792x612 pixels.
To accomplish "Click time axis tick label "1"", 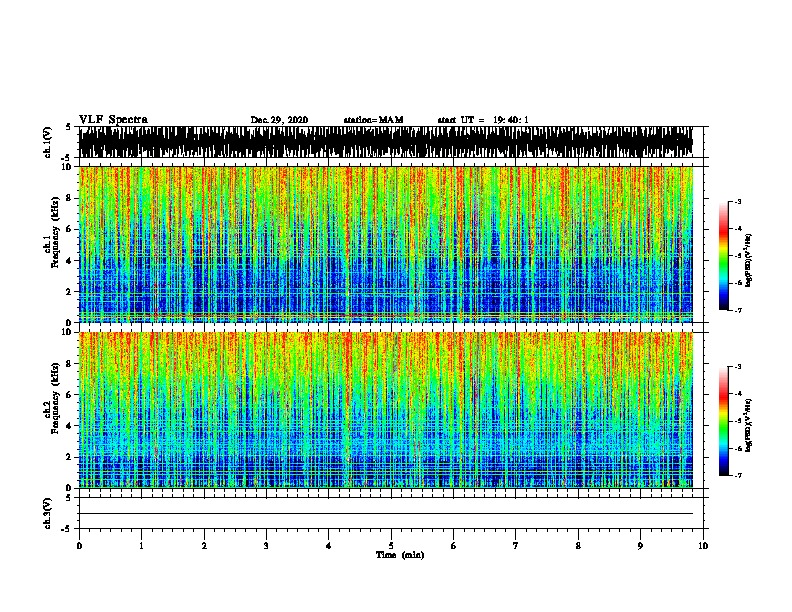I will click(141, 546).
